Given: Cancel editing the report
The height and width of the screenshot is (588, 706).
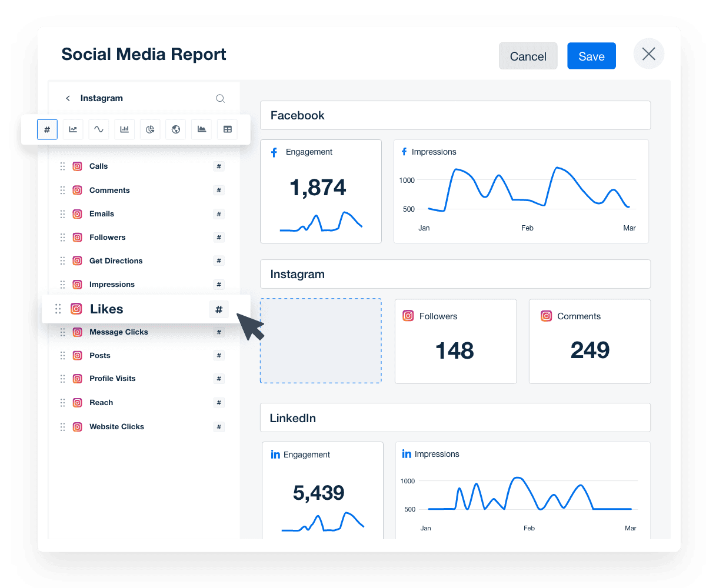Looking at the screenshot, I should pos(528,56).
